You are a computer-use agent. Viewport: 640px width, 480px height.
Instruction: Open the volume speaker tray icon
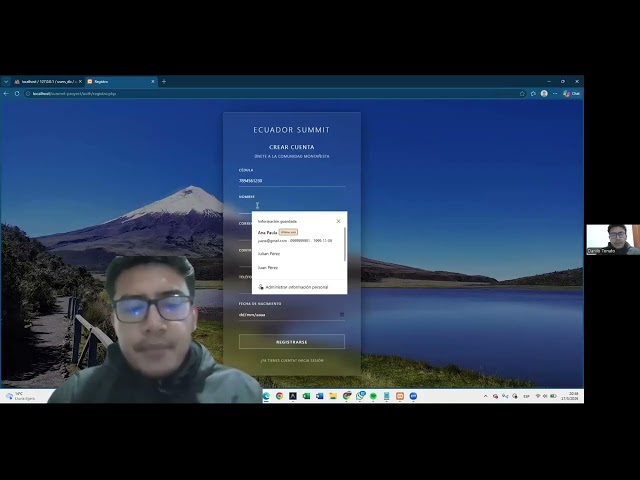[545, 396]
